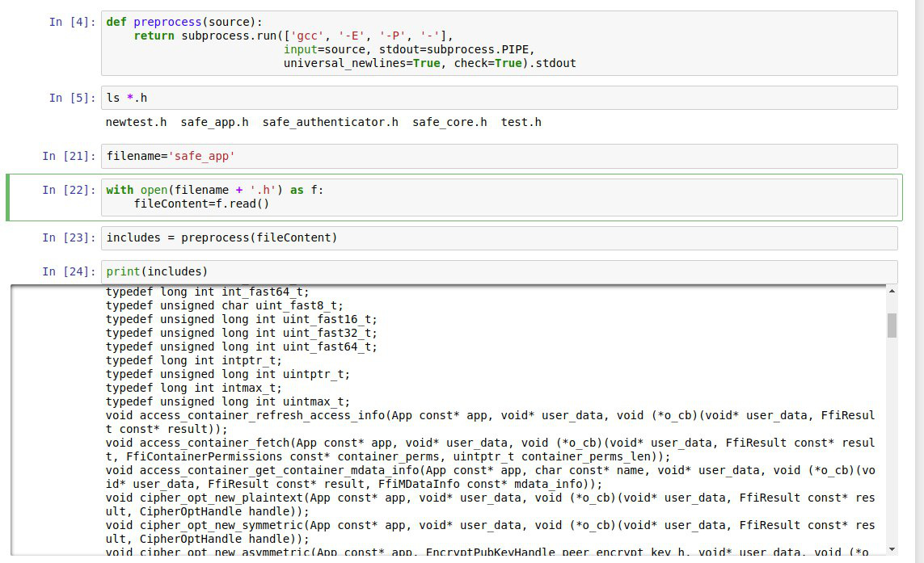
Task: Click the In [5] prompt label
Action: coord(72,98)
